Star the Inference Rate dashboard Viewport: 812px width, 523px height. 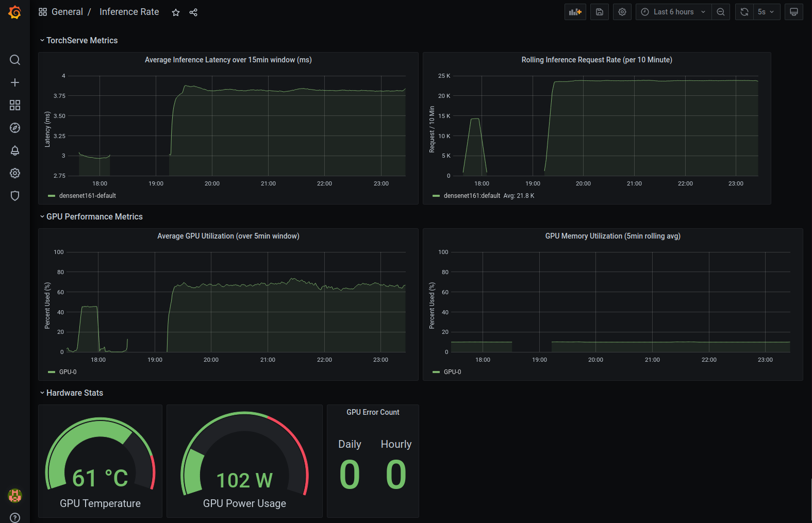point(176,12)
